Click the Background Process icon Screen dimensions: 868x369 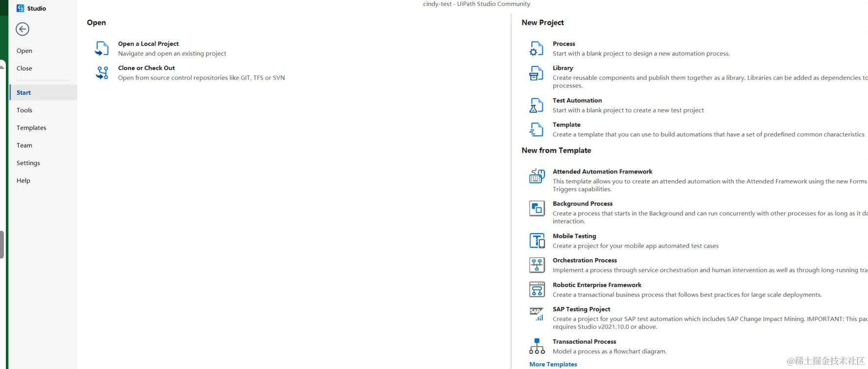click(537, 208)
